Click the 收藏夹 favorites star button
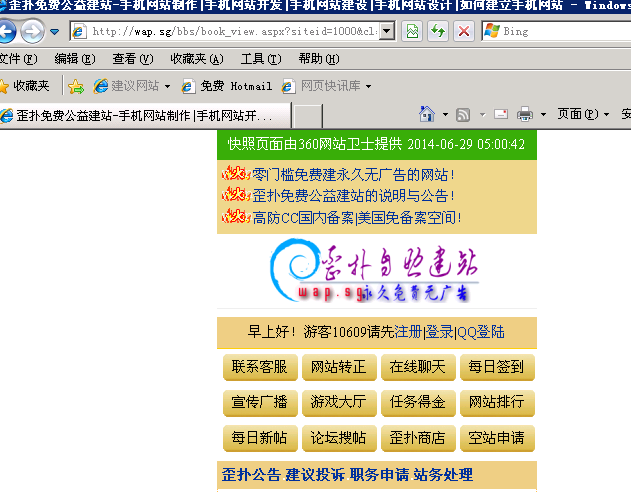The image size is (631, 492). pyautogui.click(x=25, y=86)
